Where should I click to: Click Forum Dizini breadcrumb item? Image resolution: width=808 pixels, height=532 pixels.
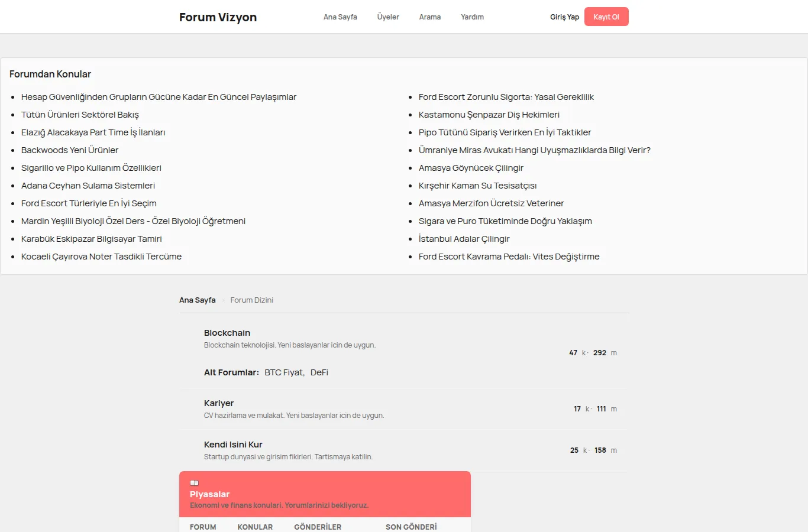252,300
